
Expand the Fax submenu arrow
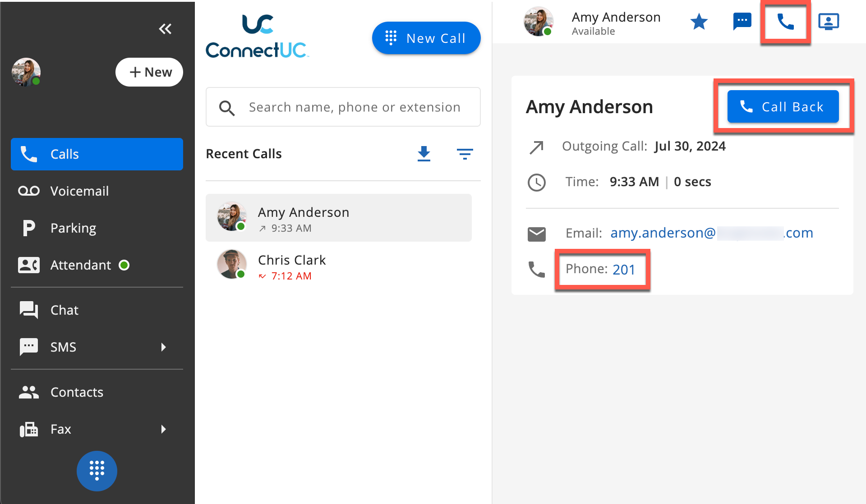[164, 429]
